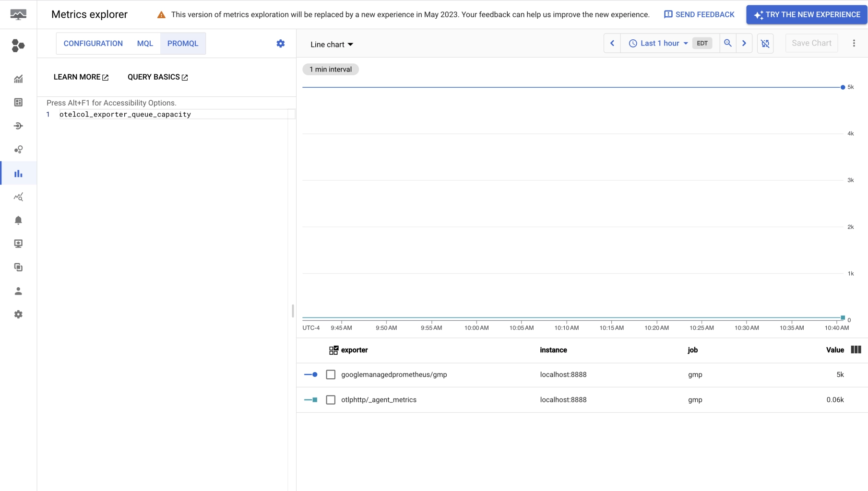The height and width of the screenshot is (491, 868).
Task: Open the QUERY BASICS link
Action: pyautogui.click(x=157, y=77)
